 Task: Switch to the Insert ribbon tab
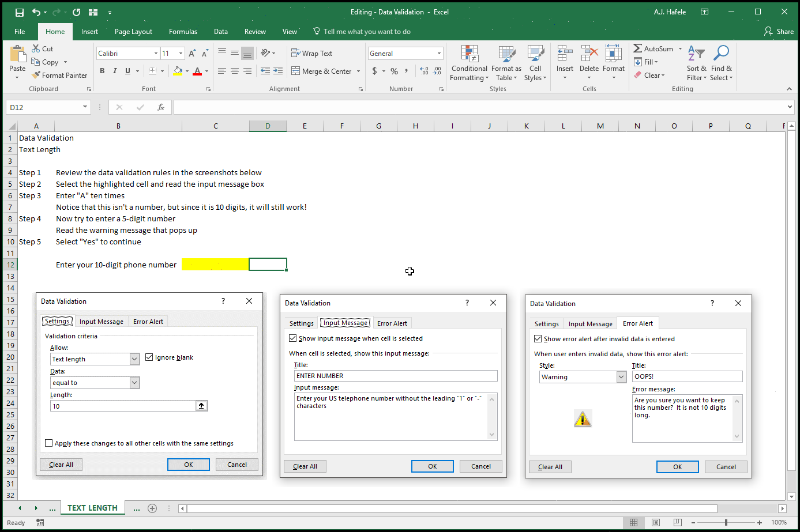pyautogui.click(x=89, y=32)
